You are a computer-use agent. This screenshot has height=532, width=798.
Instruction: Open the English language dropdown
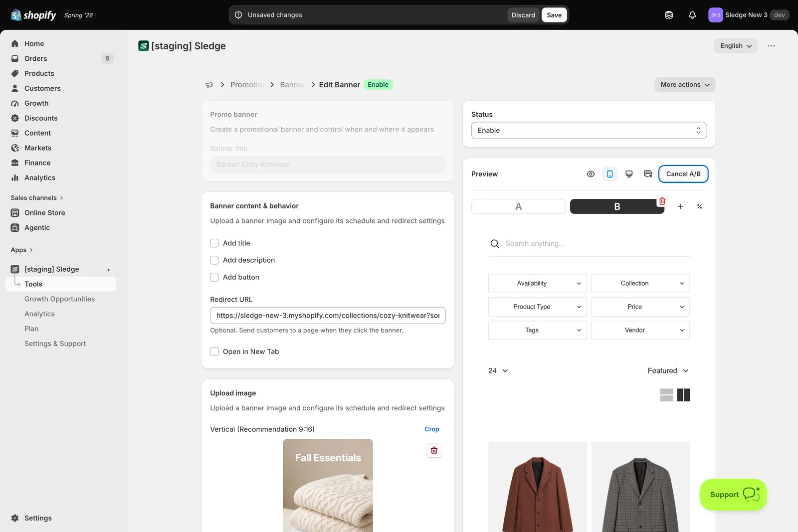[x=736, y=46]
